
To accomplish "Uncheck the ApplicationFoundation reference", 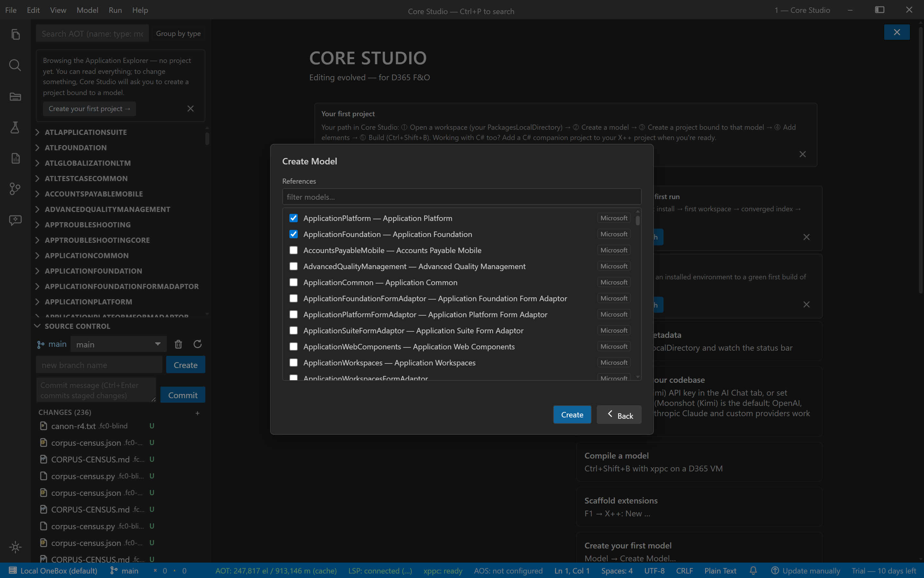I will (293, 234).
